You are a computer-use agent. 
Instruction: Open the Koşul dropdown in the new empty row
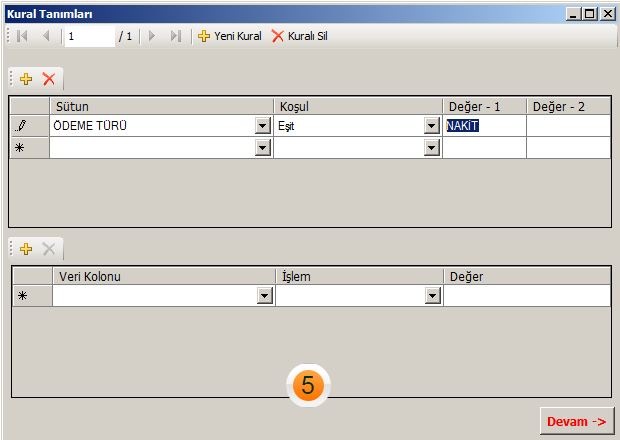pyautogui.click(x=432, y=148)
